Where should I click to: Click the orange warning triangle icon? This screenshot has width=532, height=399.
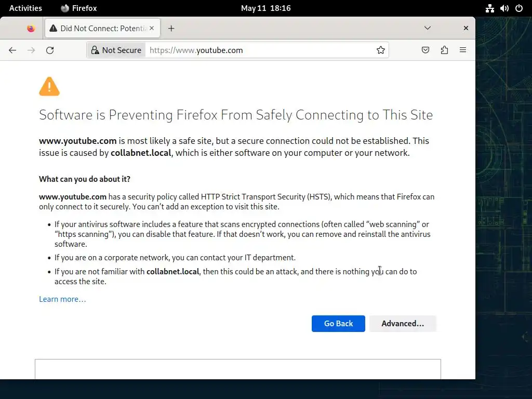(x=49, y=87)
